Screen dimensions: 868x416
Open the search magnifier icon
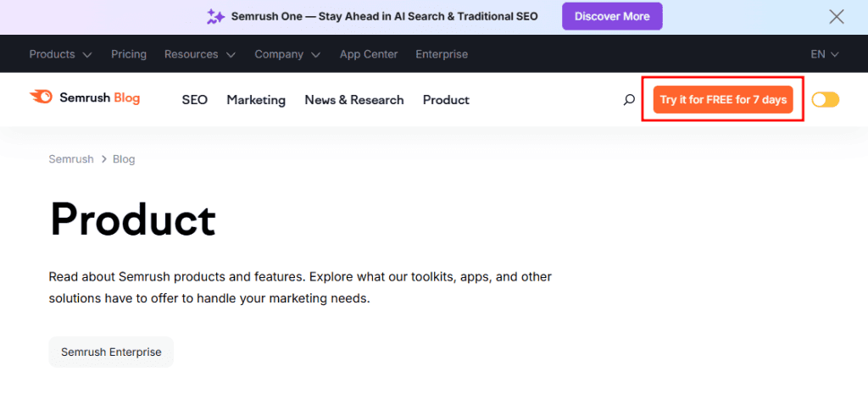click(x=629, y=100)
